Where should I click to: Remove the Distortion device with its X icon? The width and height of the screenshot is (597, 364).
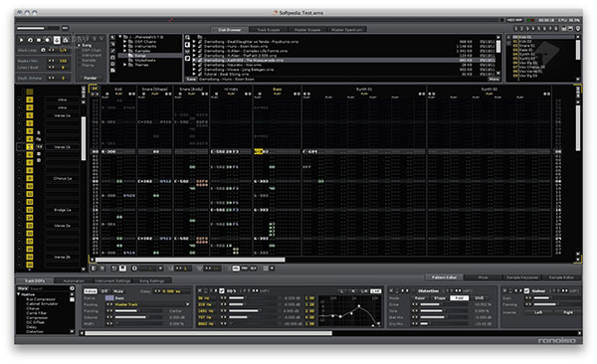tap(390, 290)
